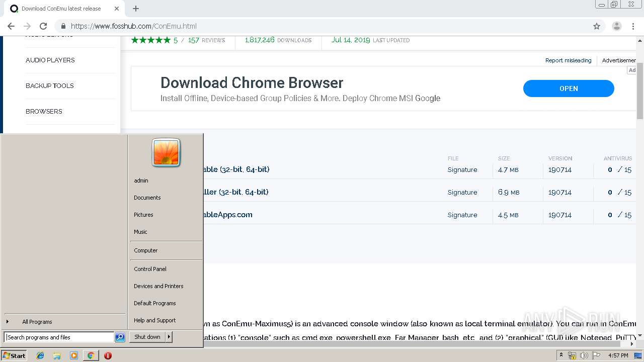Click the Ad badge icon
Image resolution: width=644 pixels, height=362 pixels.
coord(632,70)
